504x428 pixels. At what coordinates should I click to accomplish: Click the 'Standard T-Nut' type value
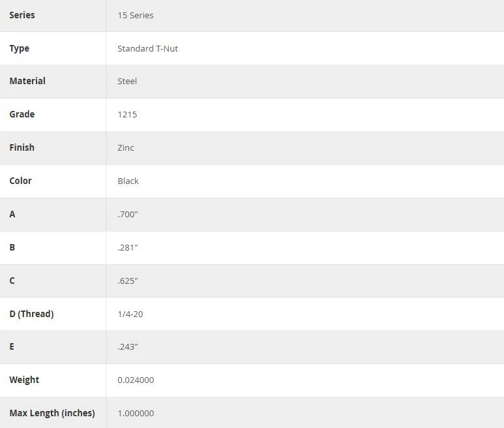(x=147, y=48)
